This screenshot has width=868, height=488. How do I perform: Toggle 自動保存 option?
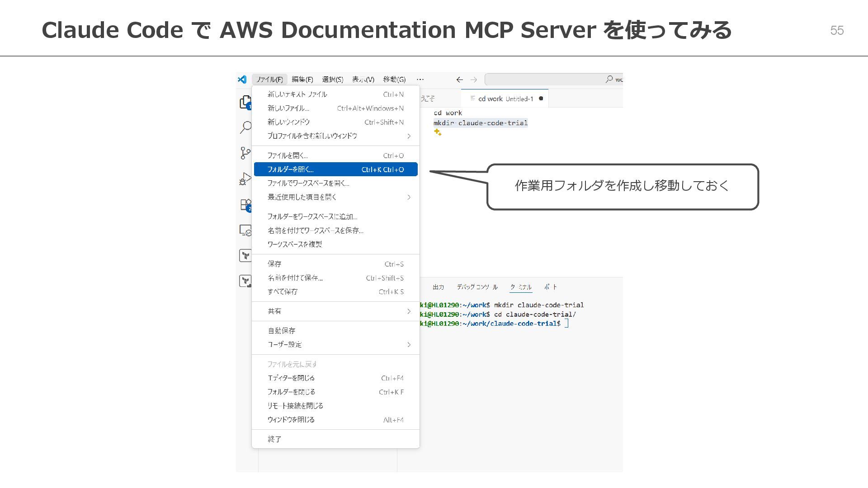[x=335, y=331]
